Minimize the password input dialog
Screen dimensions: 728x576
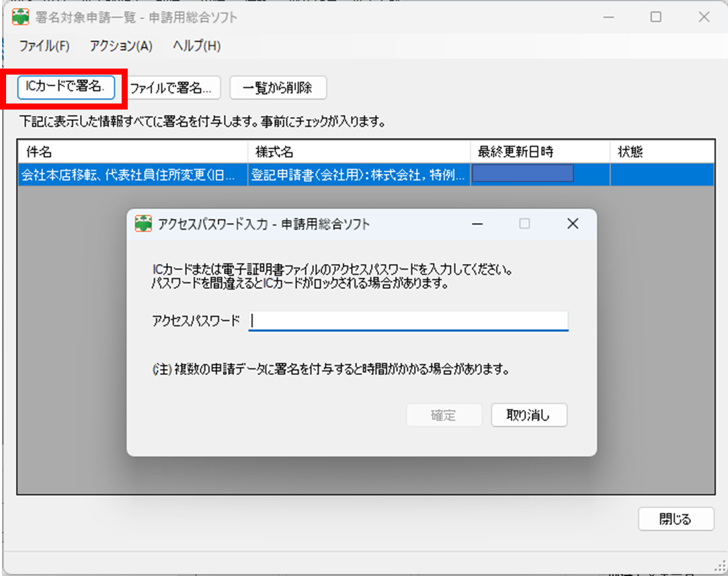[477, 224]
